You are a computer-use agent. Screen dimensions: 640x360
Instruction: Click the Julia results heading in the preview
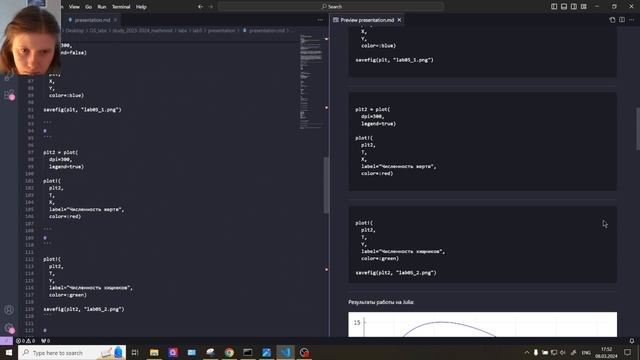pos(381,302)
